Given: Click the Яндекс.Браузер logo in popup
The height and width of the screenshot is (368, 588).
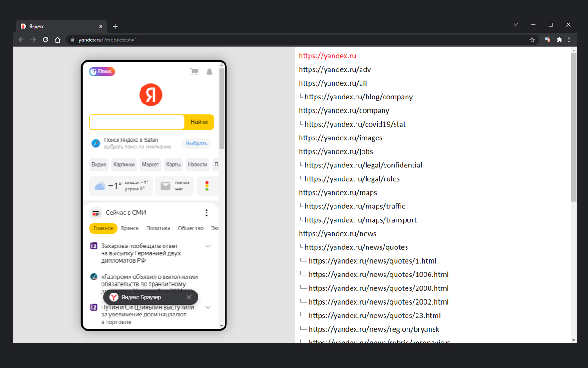Looking at the screenshot, I should pos(114,297).
